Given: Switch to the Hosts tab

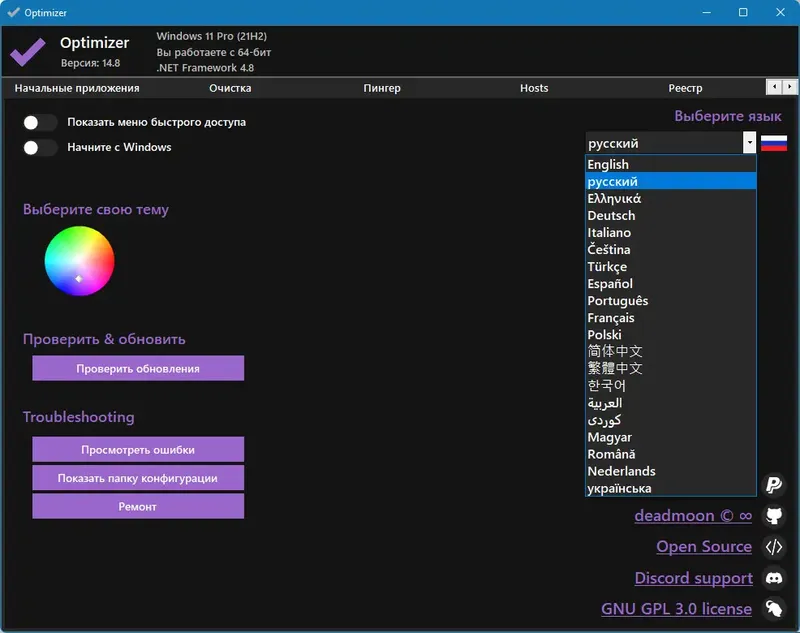Looking at the screenshot, I should click(534, 88).
